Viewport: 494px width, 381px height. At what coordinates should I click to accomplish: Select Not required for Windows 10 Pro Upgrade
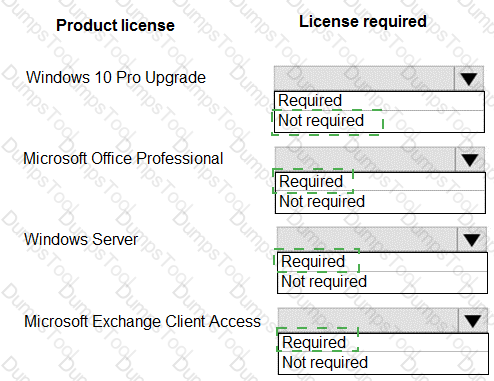tap(379, 121)
